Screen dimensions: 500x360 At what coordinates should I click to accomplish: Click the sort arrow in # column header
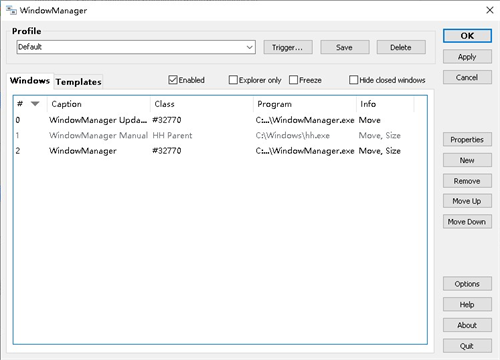[x=35, y=104]
